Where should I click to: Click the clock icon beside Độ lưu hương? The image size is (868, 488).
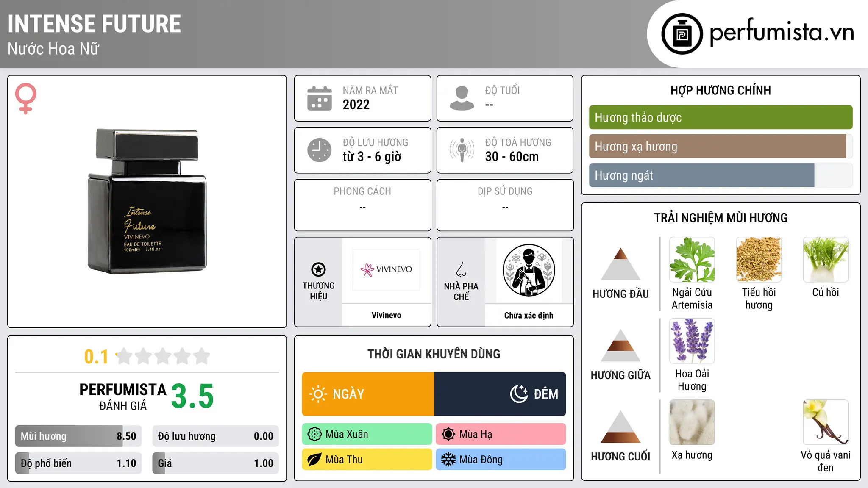click(320, 150)
